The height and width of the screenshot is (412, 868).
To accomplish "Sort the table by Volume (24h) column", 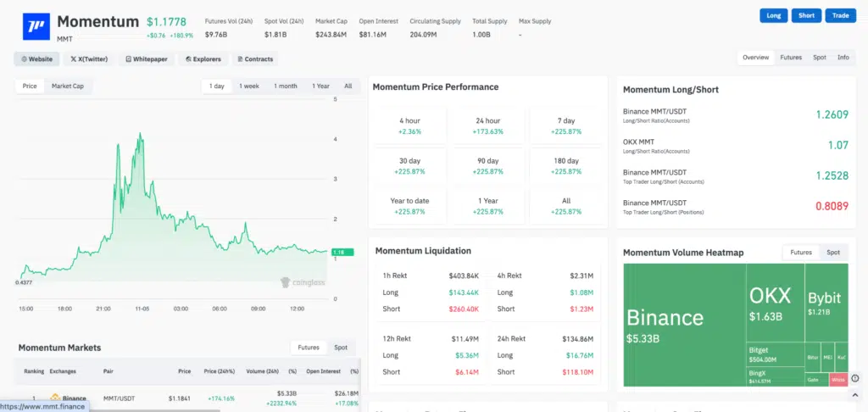I will tap(261, 371).
